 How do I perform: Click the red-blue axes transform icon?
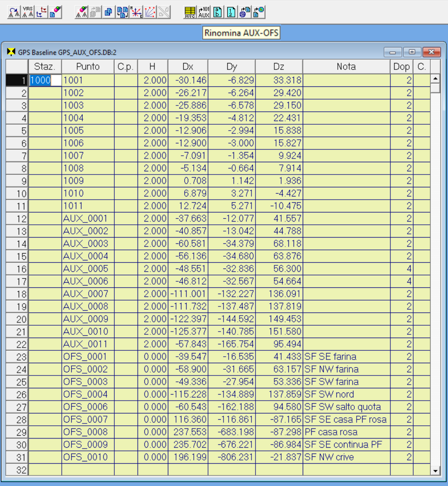41,12
